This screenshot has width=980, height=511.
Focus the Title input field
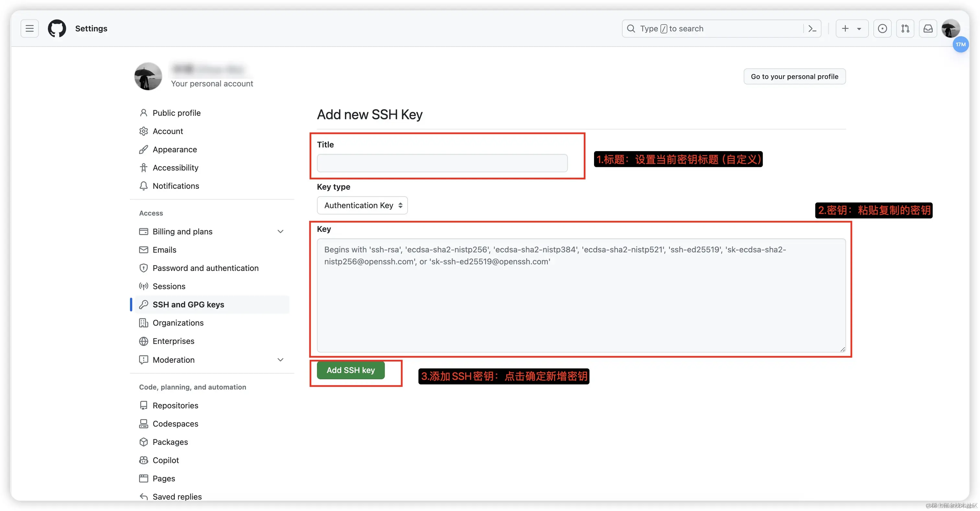click(442, 163)
